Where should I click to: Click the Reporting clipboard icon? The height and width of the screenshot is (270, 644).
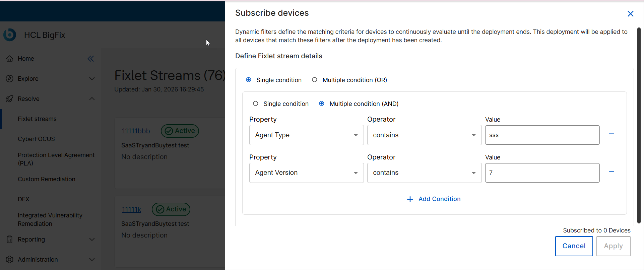click(10, 240)
